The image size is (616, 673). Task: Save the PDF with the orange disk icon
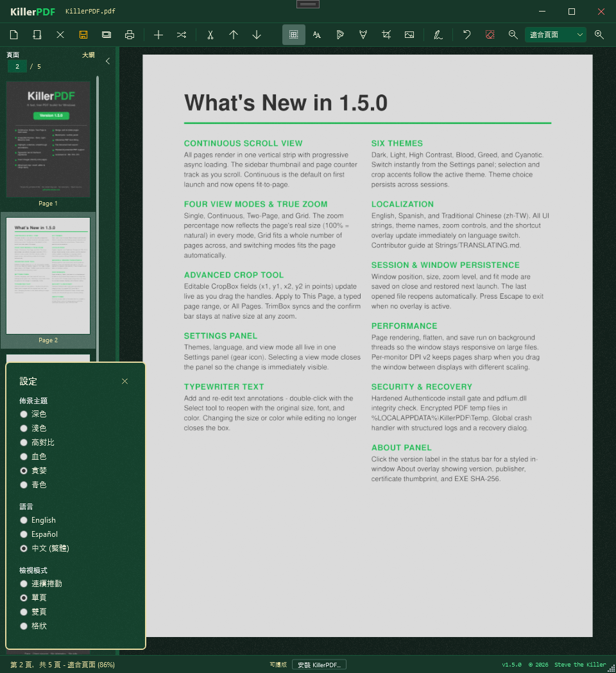pyautogui.click(x=83, y=35)
